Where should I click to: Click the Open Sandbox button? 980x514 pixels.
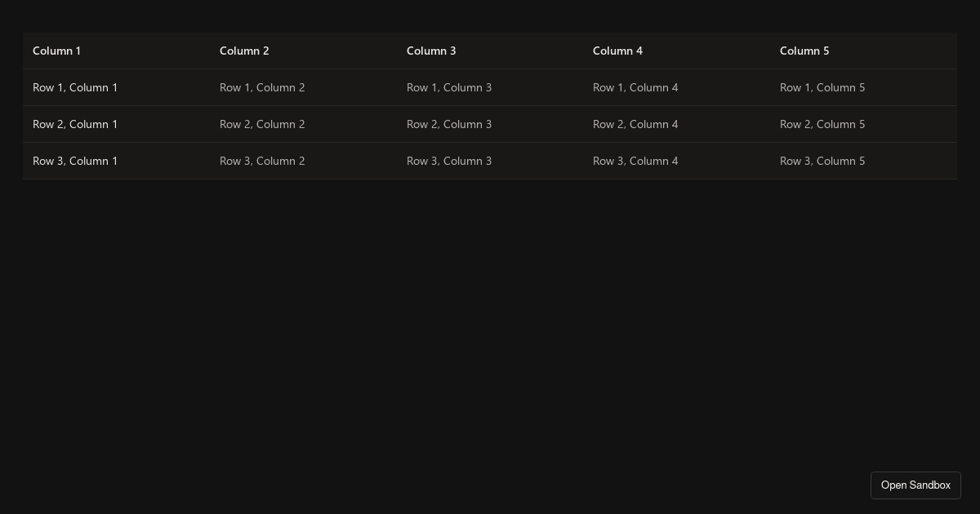point(915,485)
